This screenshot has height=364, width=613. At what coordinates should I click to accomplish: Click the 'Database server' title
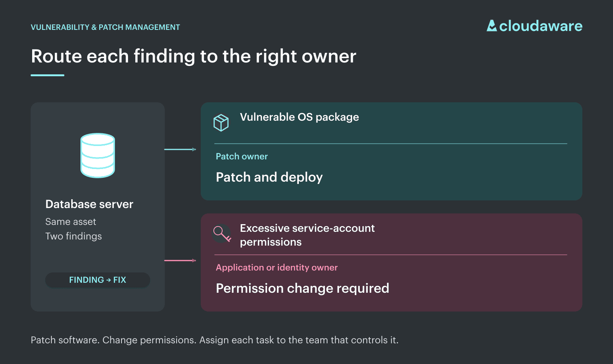coord(89,204)
